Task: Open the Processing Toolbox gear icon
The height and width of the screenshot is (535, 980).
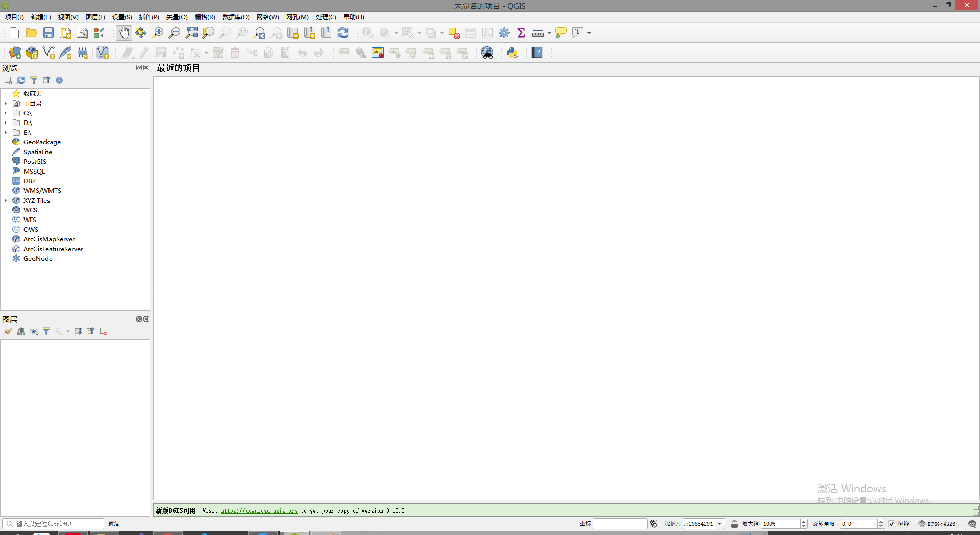Action: tap(504, 33)
